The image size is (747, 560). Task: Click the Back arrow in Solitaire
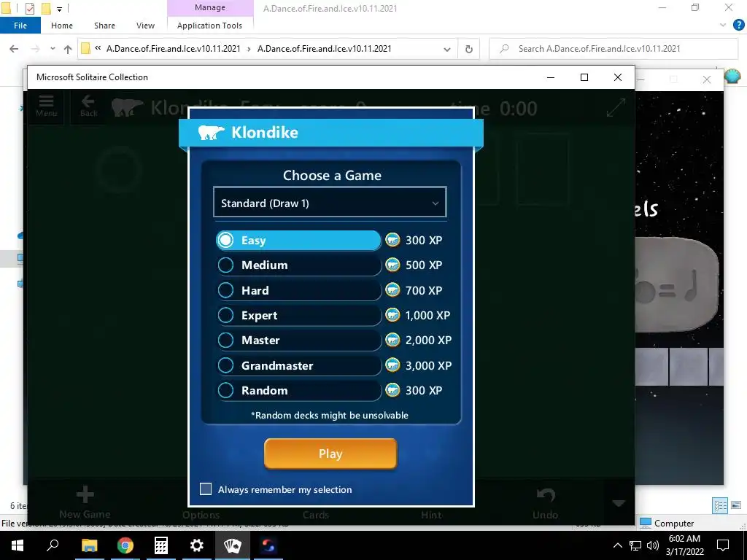click(88, 106)
